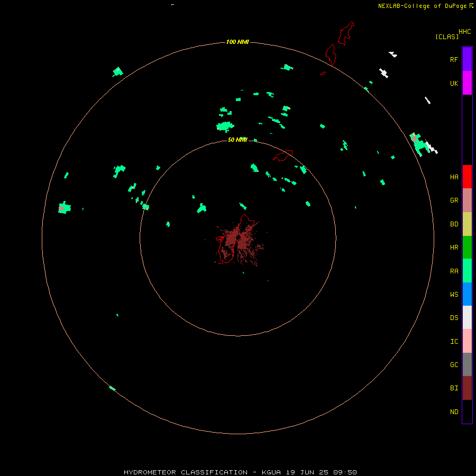476x476 pixels.
Task: Click the RF purple legend swatch
Action: 467,59
